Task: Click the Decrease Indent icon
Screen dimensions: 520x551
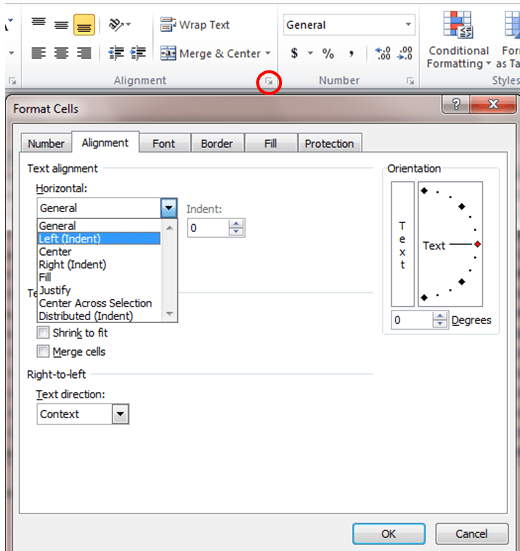Action: coord(116,53)
